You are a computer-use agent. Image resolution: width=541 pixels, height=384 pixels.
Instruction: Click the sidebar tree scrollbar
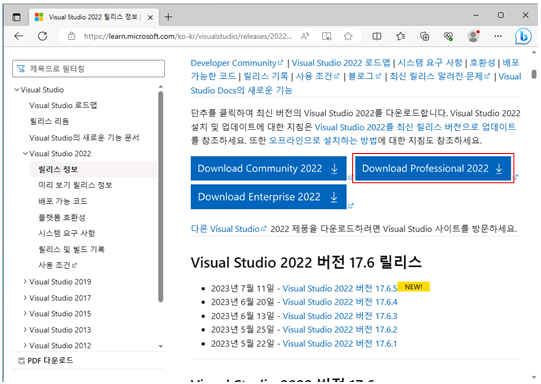point(160,197)
